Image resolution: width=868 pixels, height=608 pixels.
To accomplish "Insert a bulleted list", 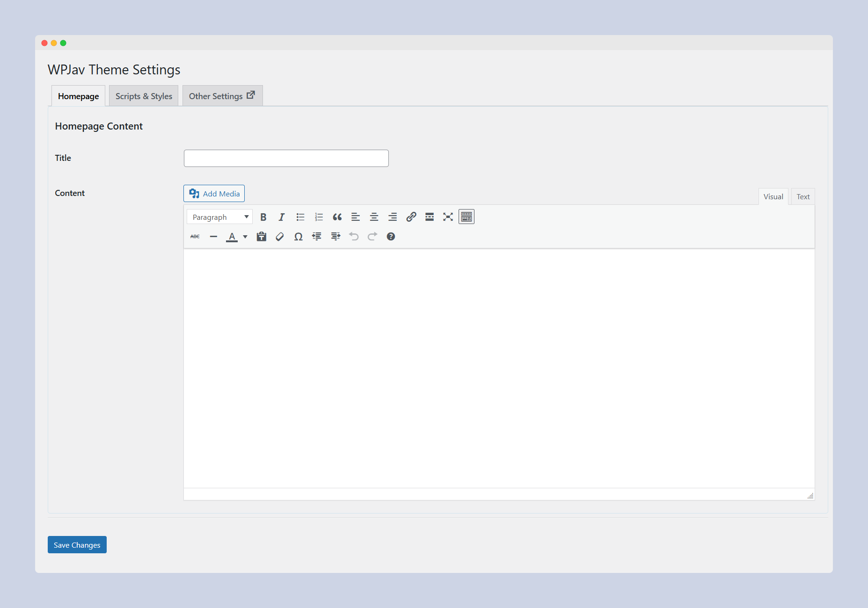I will tap(300, 217).
